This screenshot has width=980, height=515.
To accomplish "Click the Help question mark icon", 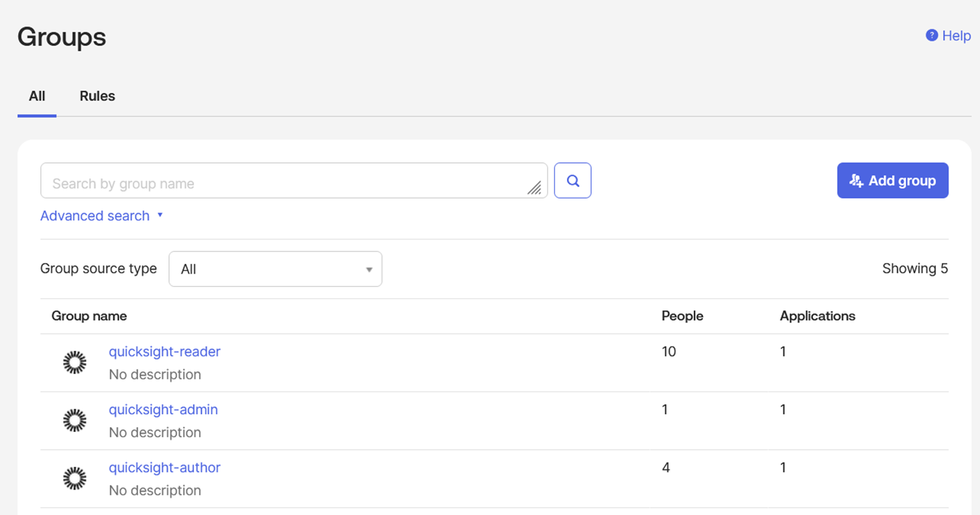I will [x=931, y=36].
